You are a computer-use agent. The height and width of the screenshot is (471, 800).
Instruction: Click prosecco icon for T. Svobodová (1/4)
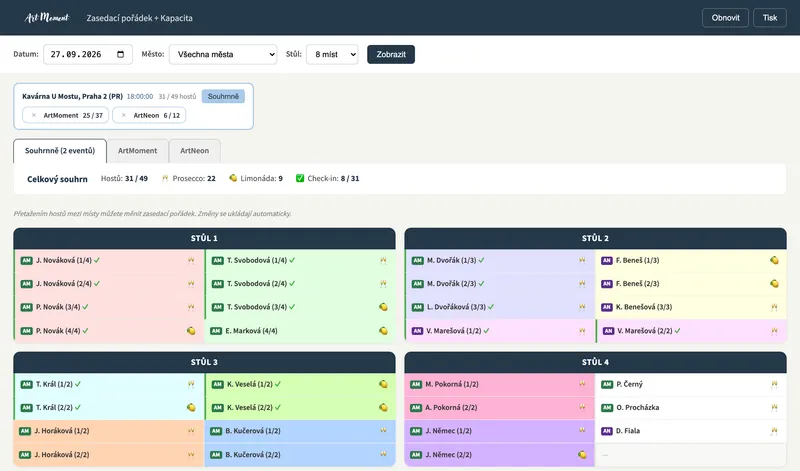pos(383,260)
